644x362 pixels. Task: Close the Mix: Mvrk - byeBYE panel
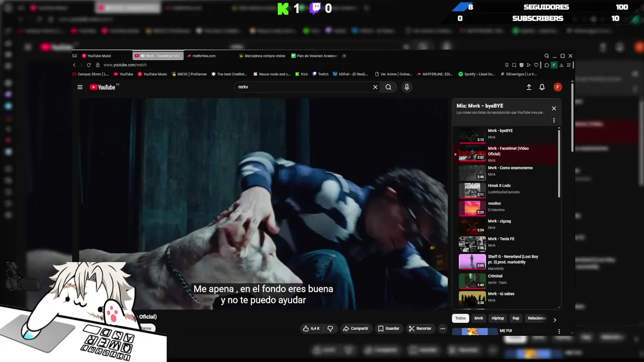(x=554, y=108)
